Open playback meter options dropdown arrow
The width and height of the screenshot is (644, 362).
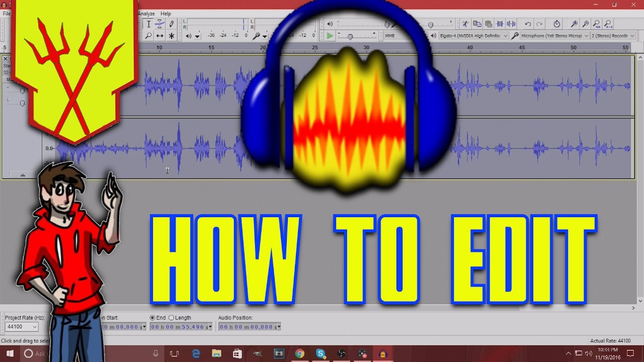(197, 36)
